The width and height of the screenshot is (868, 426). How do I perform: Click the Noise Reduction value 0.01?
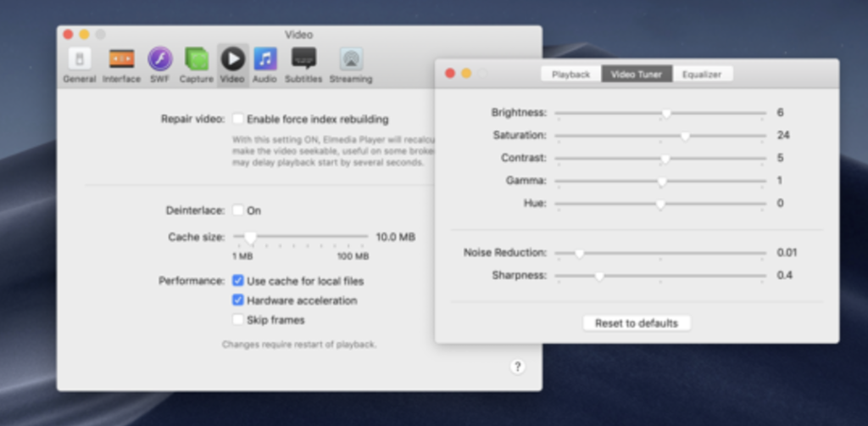[787, 253]
